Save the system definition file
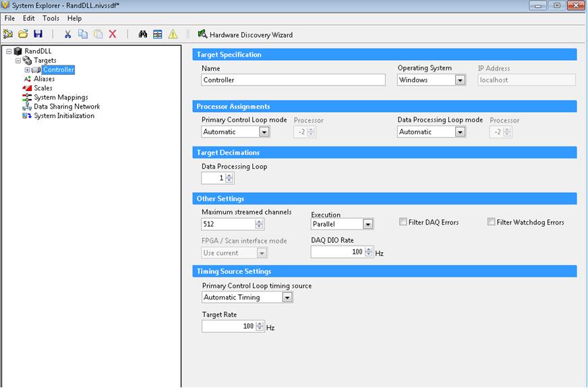The height and width of the screenshot is (390, 588). tap(38, 34)
